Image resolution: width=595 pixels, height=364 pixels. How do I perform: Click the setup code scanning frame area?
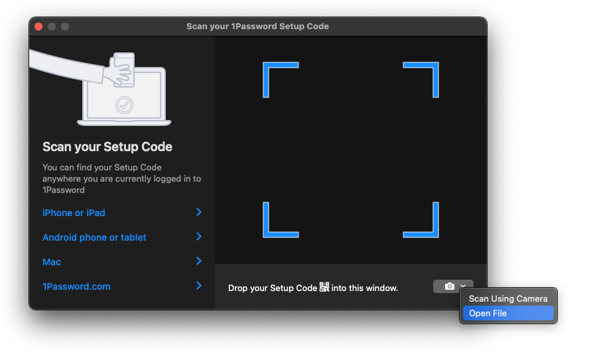click(x=351, y=150)
